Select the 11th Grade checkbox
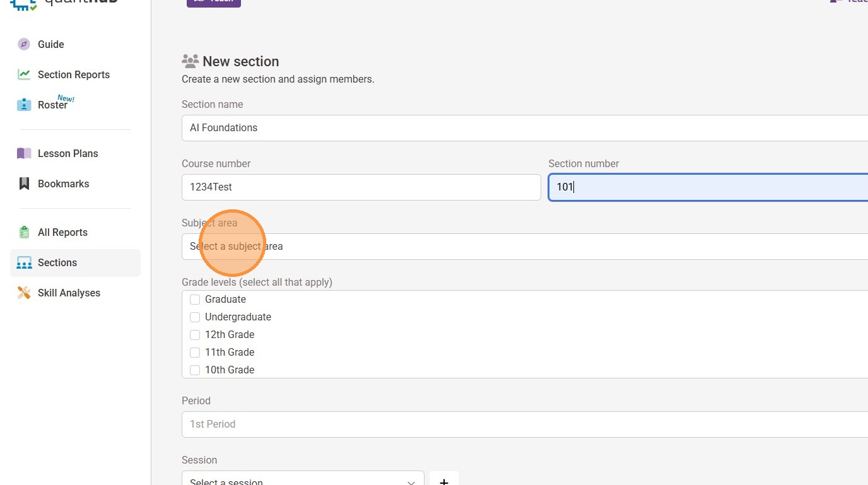 point(195,353)
